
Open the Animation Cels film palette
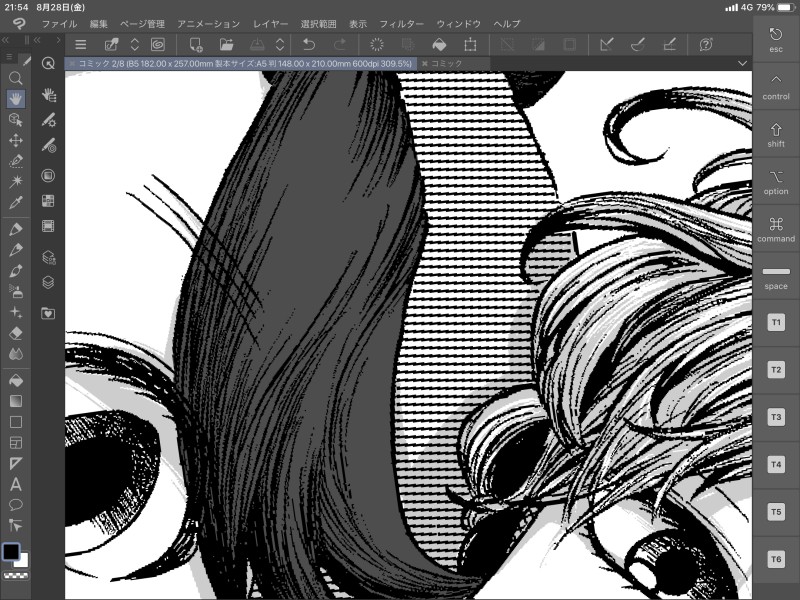(x=48, y=226)
